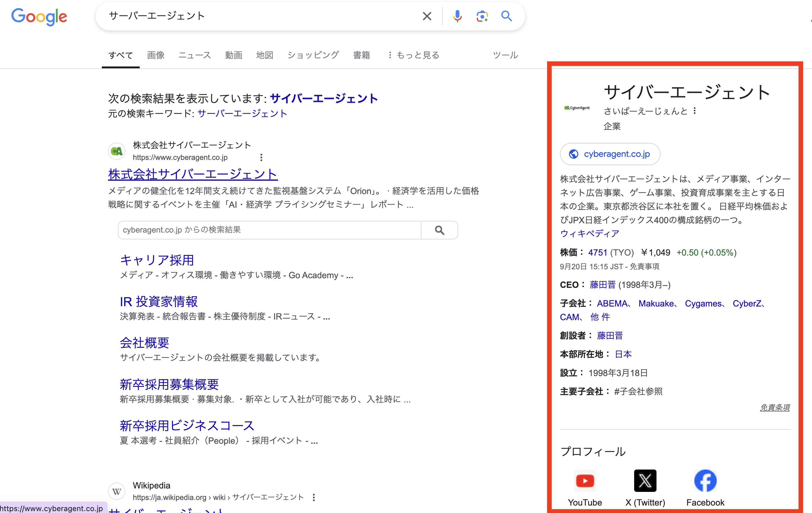Image resolution: width=812 pixels, height=513 pixels.
Task: Open options menu beside Wikipedia result URL
Action: (314, 497)
